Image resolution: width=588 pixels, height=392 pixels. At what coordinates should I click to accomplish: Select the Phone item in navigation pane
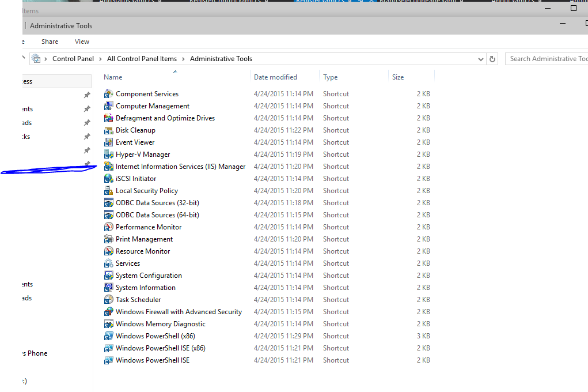(35, 353)
